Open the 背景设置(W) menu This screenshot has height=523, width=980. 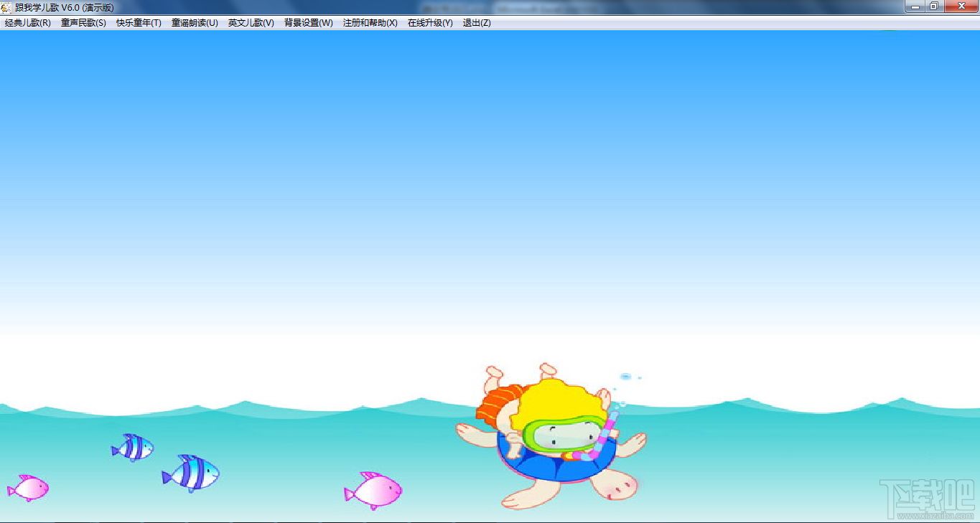pyautogui.click(x=309, y=23)
